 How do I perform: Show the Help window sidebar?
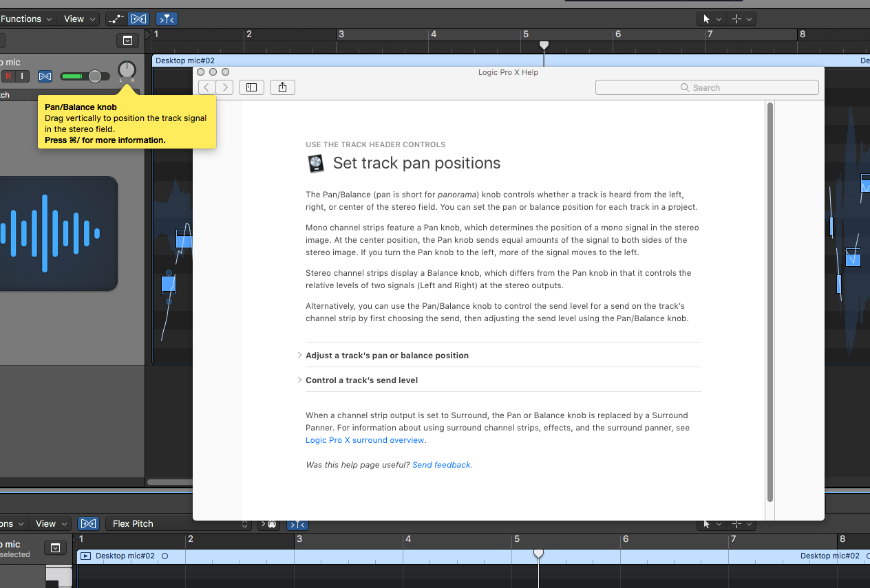click(x=251, y=87)
